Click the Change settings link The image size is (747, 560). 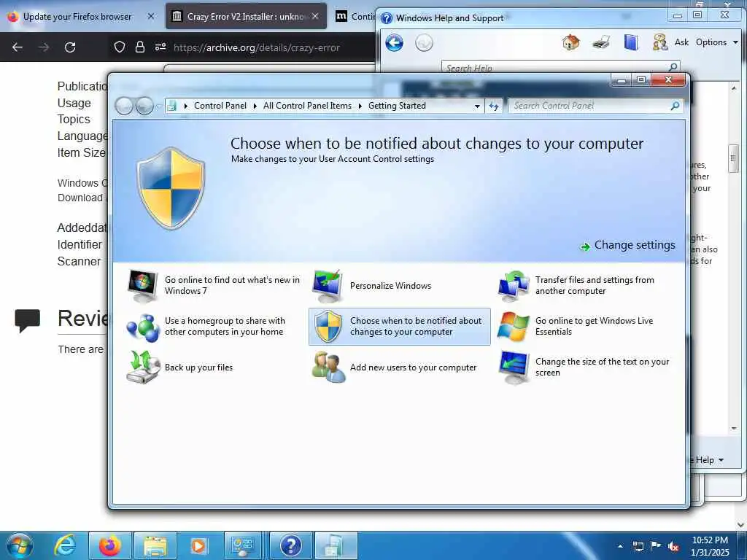(x=635, y=245)
